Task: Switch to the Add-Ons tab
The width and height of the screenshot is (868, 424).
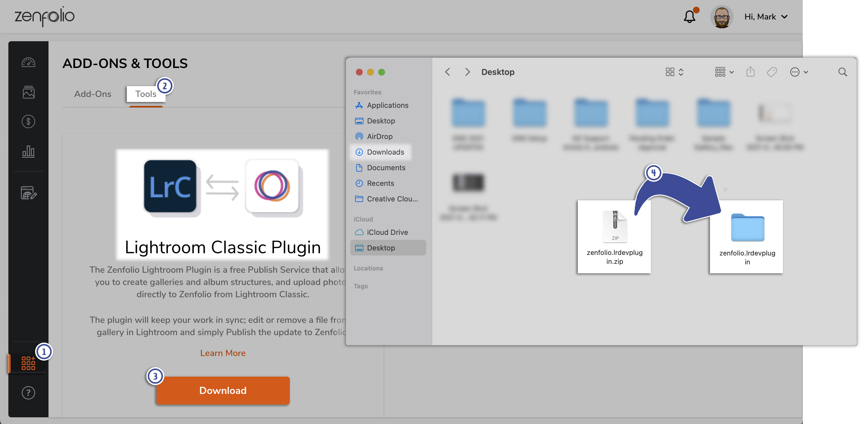Action: tap(93, 94)
